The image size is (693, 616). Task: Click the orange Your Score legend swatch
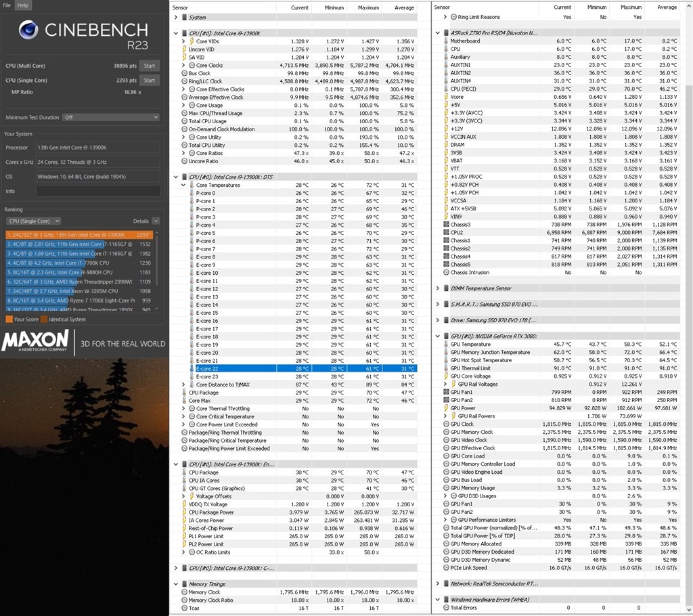pyautogui.click(x=9, y=320)
